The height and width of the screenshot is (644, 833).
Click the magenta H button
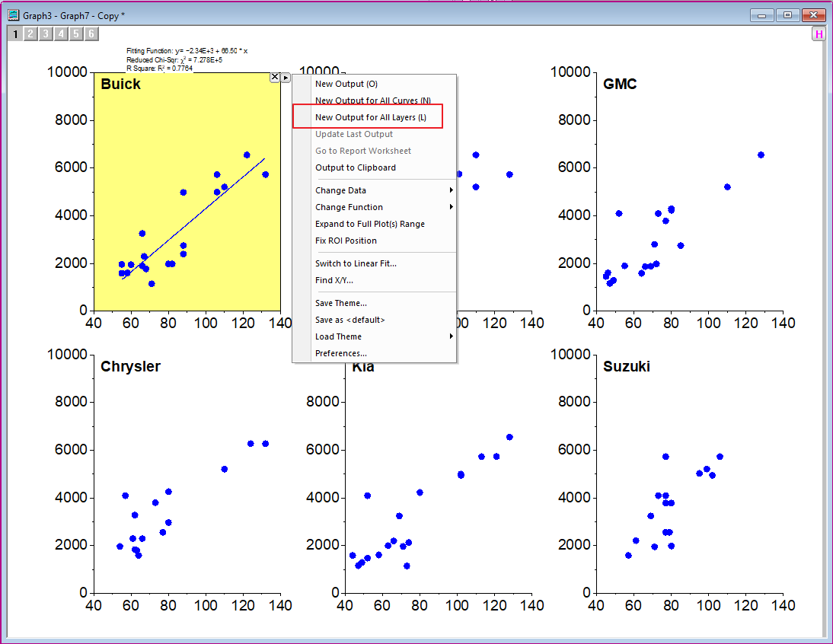[x=819, y=34]
